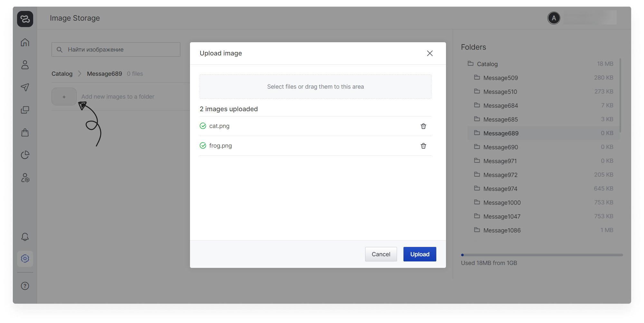This screenshot has height=323, width=644.
Task: Cancel the image upload
Action: pyautogui.click(x=381, y=254)
